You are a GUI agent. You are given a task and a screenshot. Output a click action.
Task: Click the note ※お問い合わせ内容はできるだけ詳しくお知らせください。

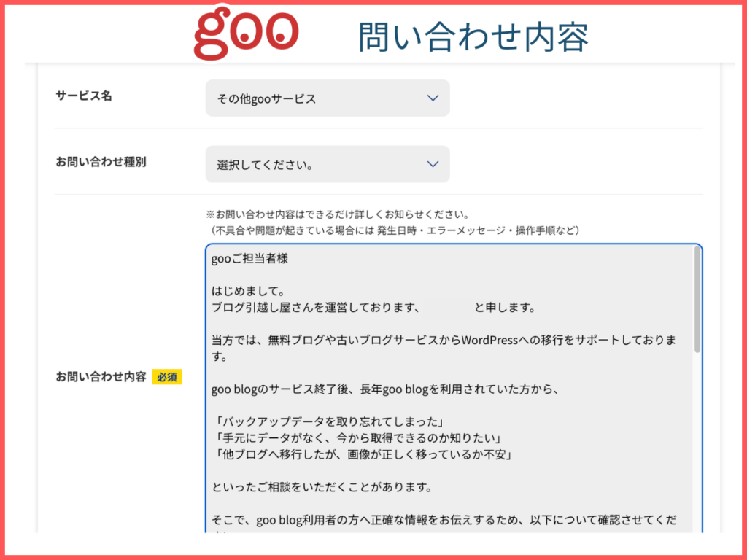(x=338, y=214)
